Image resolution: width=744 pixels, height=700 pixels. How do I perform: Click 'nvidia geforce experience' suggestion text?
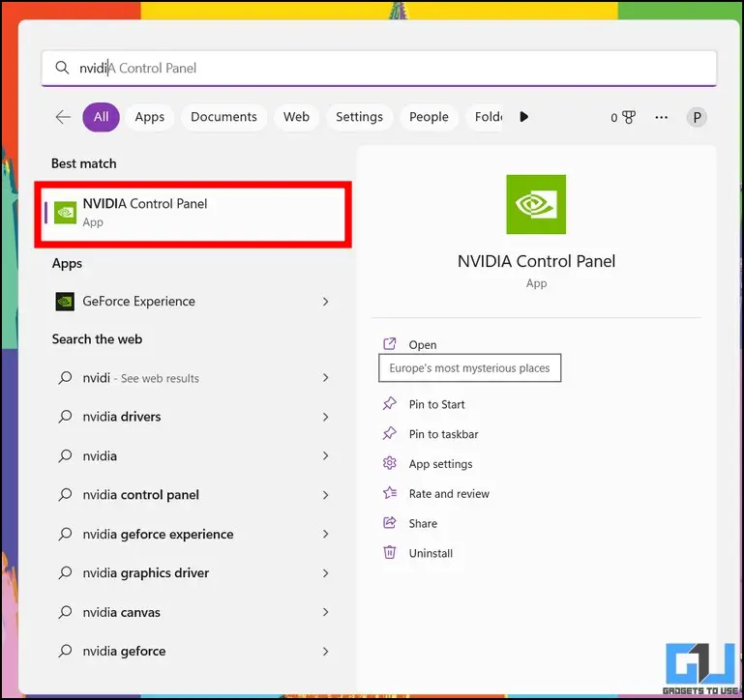click(x=158, y=534)
